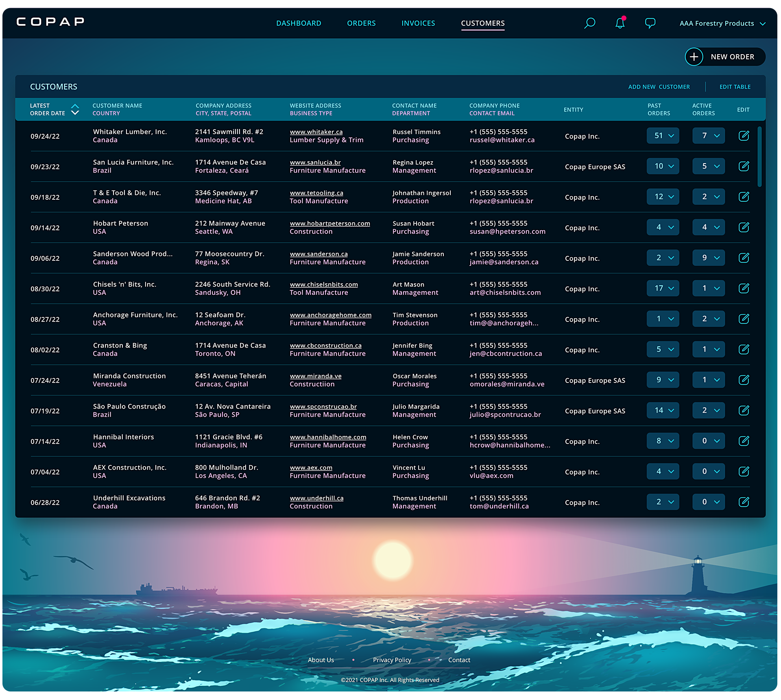Edit the Miranda Construction row
Image resolution: width=781 pixels, height=700 pixels.
tap(744, 380)
